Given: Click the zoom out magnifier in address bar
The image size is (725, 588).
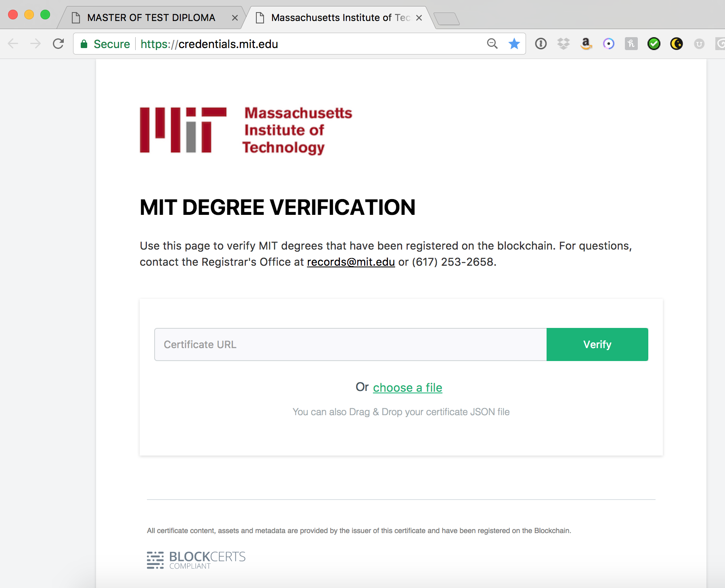Looking at the screenshot, I should click(x=492, y=44).
